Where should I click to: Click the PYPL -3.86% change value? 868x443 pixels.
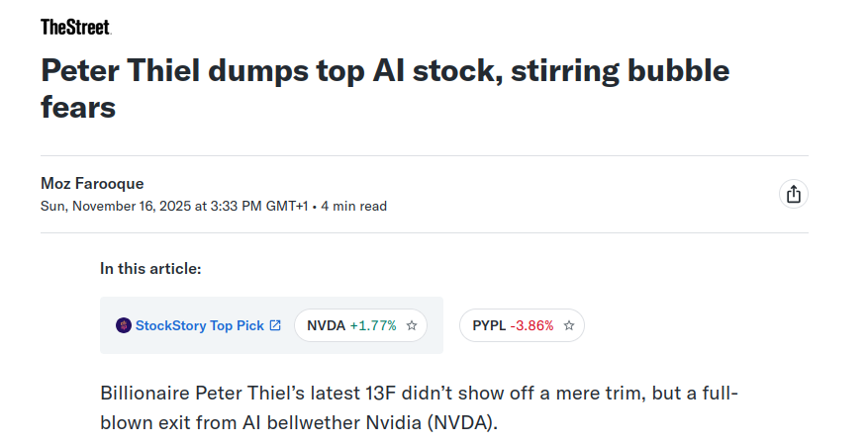click(x=531, y=325)
